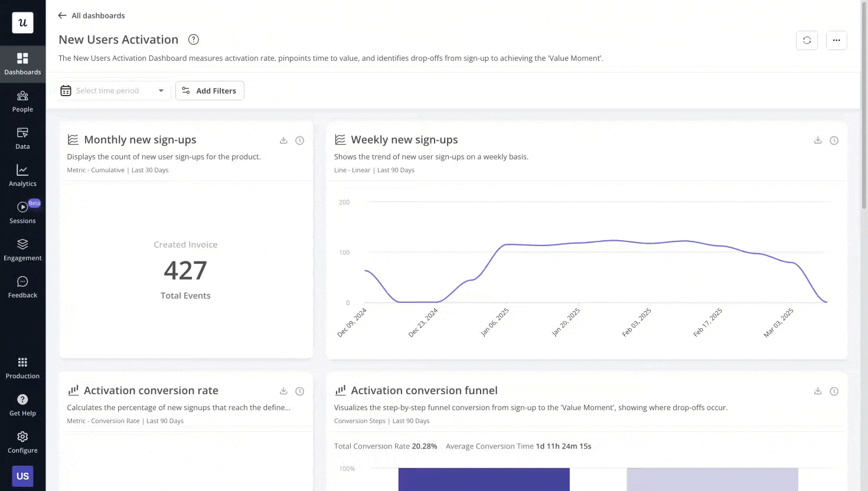This screenshot has height=491, width=868.
Task: Open the Feedback section
Action: [x=22, y=287]
